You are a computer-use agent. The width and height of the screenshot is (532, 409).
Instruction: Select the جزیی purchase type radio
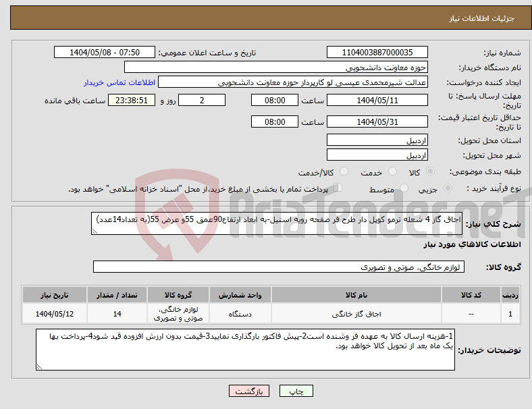point(448,188)
